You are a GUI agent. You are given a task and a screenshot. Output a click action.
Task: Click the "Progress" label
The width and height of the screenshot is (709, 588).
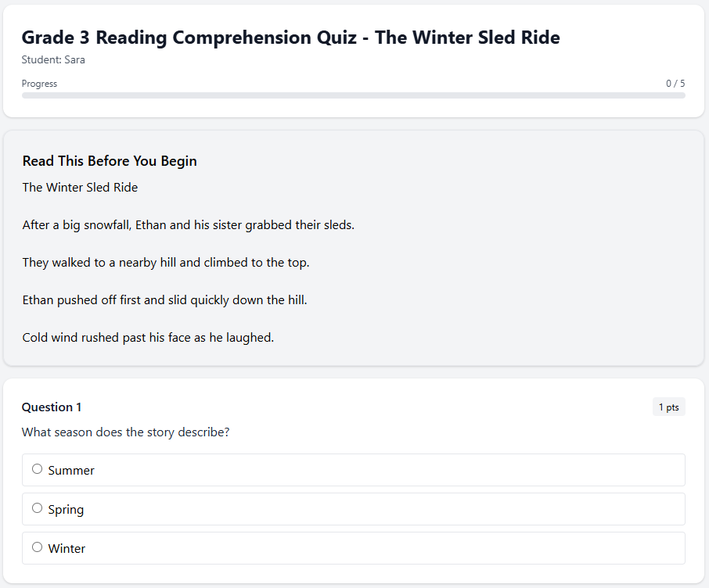pos(39,83)
